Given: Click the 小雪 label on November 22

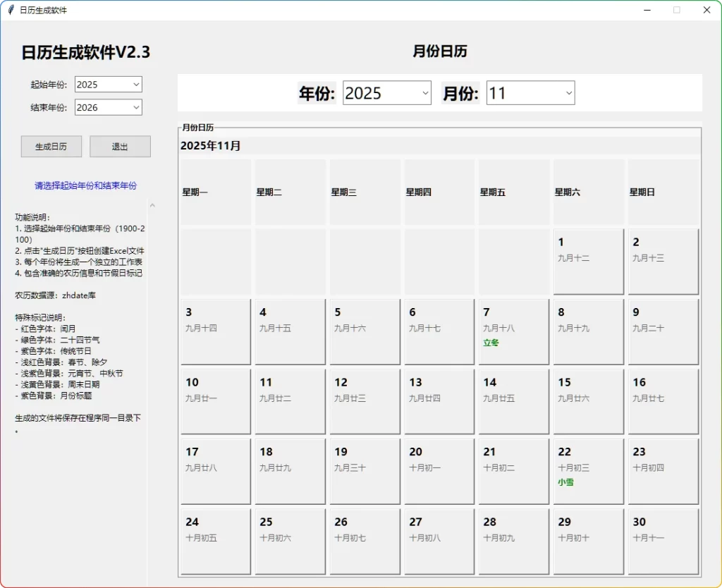Looking at the screenshot, I should point(566,484).
